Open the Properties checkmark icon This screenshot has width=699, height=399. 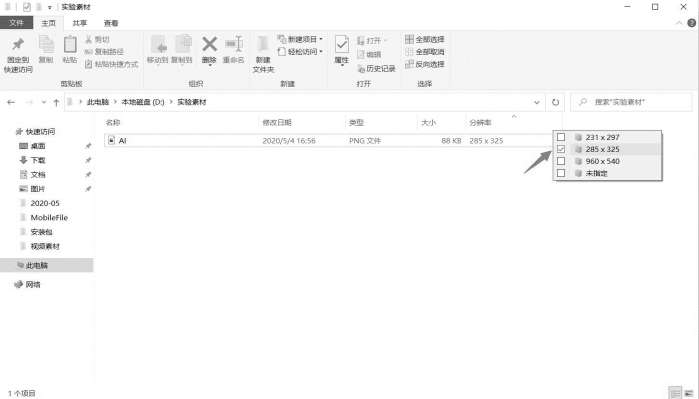341,45
